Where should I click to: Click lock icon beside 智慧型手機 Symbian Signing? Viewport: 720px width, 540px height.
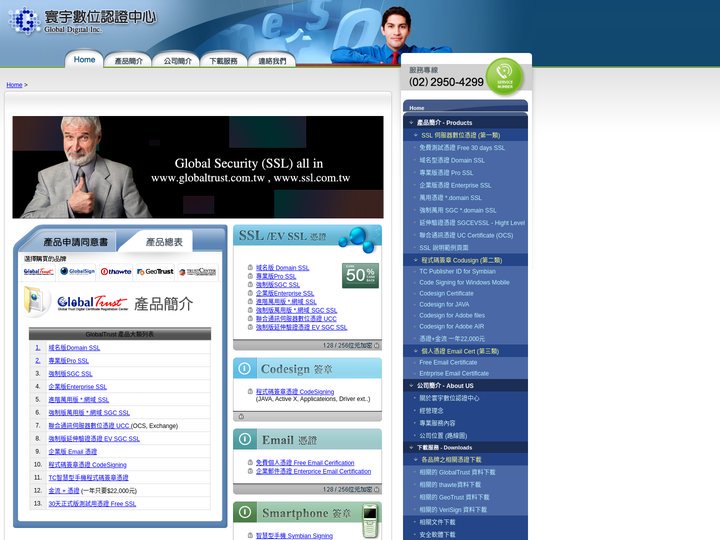tap(250, 535)
